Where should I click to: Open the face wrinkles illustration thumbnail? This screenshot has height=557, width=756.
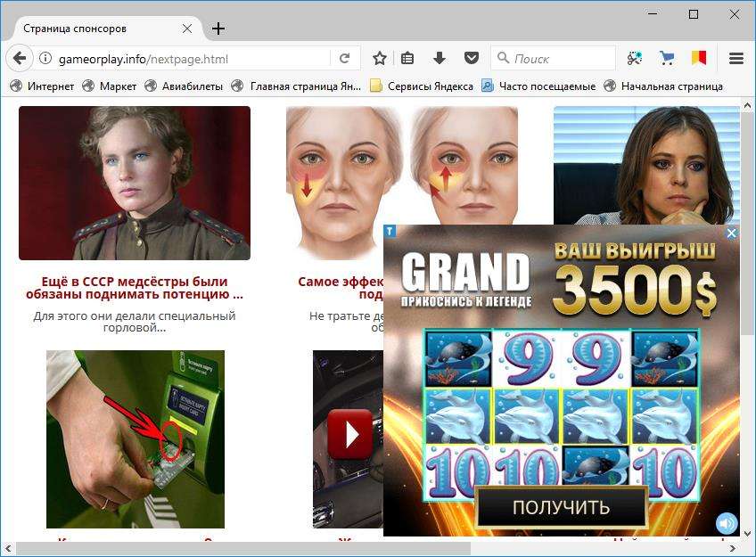click(401, 165)
